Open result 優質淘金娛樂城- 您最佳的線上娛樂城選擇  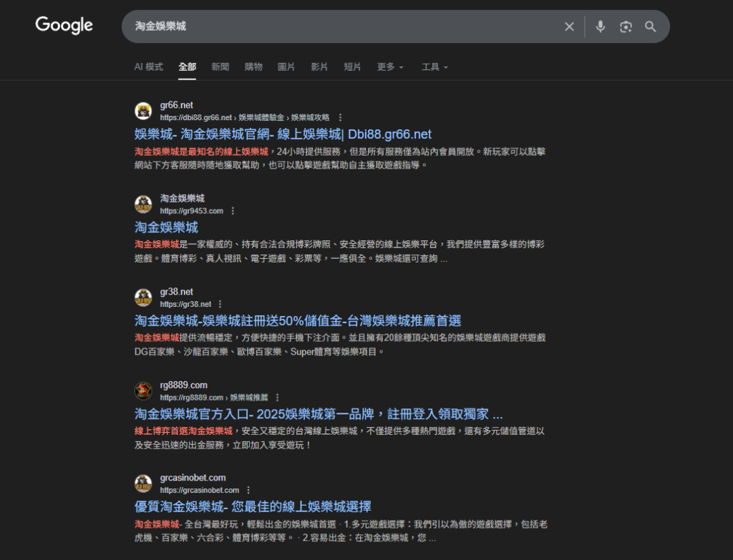[x=253, y=507]
